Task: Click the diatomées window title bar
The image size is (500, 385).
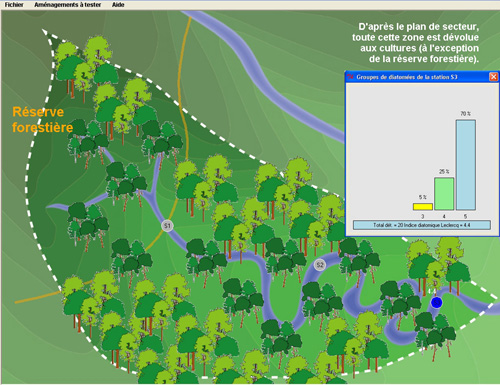Action: coord(417,77)
